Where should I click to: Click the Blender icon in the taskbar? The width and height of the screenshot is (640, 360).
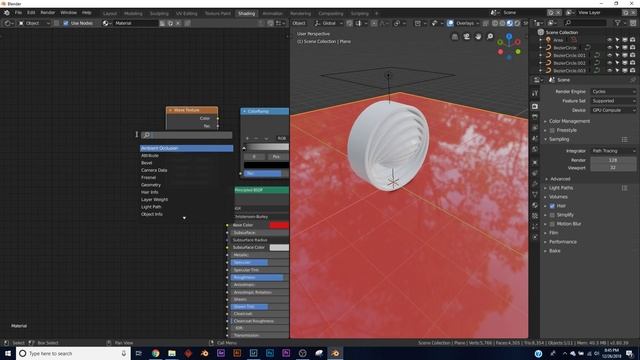(335, 353)
